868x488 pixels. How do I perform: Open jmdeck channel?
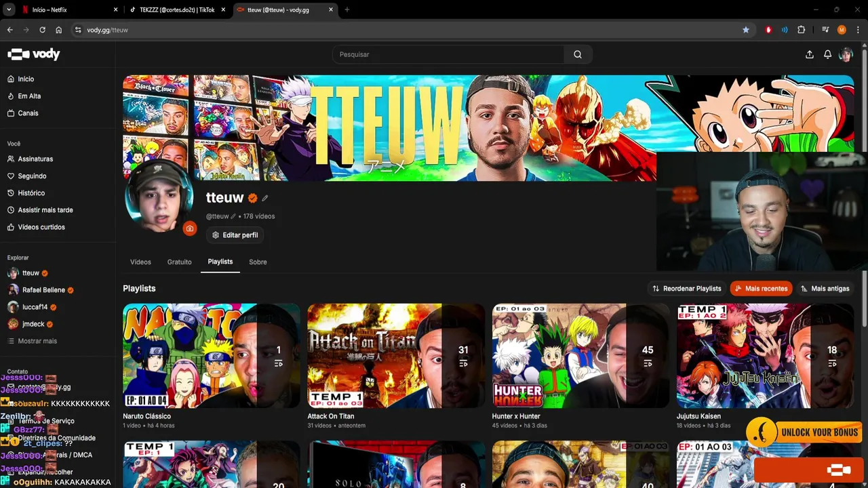coord(31,325)
